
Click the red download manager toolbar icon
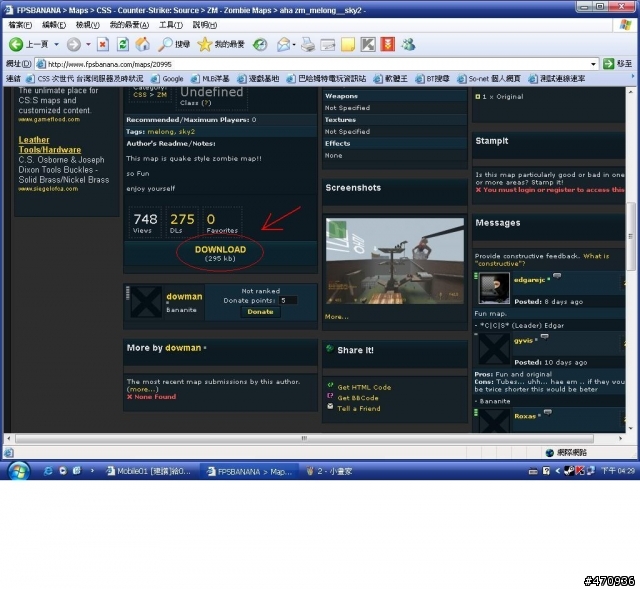(x=388, y=44)
